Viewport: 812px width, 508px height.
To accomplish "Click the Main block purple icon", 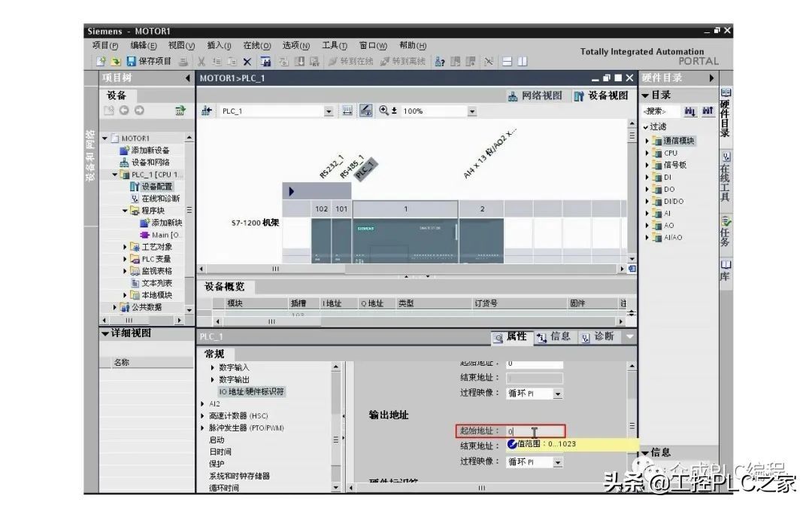I will tap(144, 235).
